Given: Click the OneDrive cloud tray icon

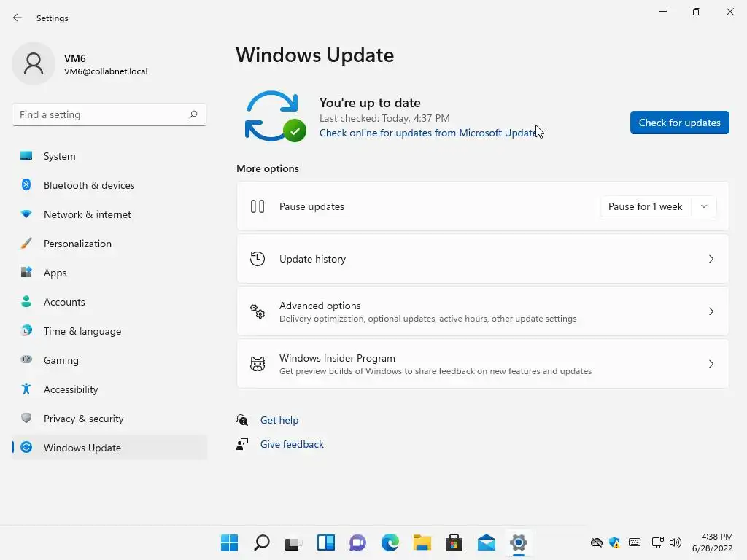Looking at the screenshot, I should click(597, 542).
